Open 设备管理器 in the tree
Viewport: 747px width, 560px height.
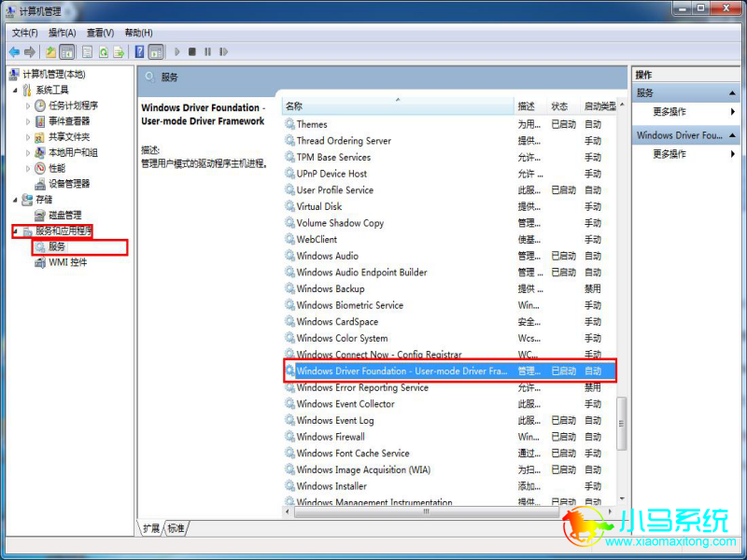pos(69,184)
